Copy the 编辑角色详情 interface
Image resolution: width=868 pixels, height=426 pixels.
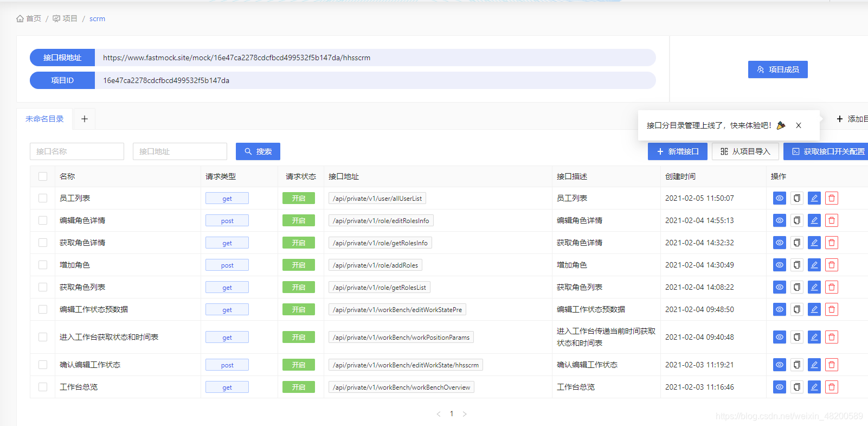[x=796, y=220]
